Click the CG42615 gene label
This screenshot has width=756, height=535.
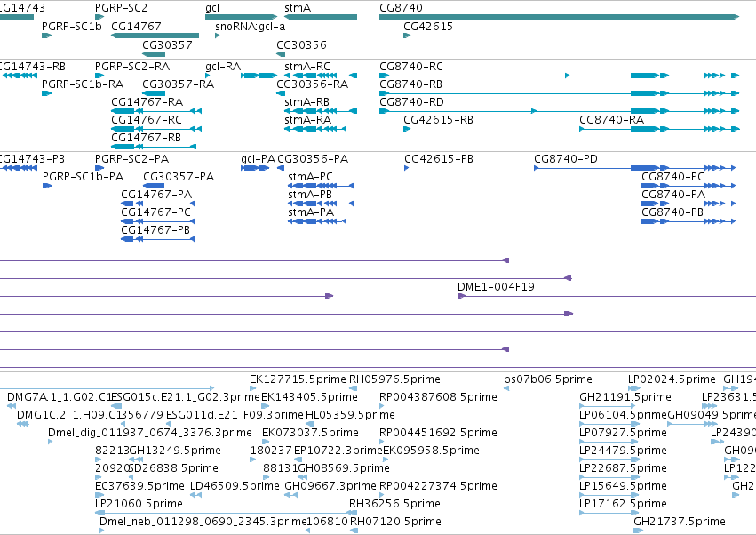tap(428, 27)
